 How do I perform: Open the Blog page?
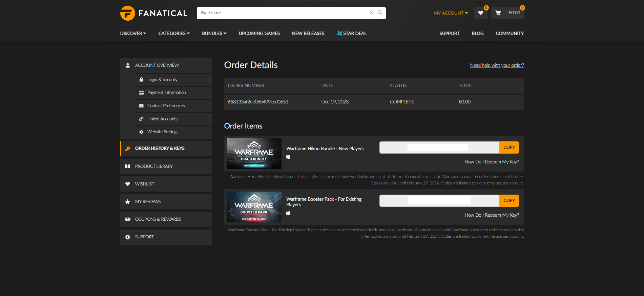click(x=478, y=33)
